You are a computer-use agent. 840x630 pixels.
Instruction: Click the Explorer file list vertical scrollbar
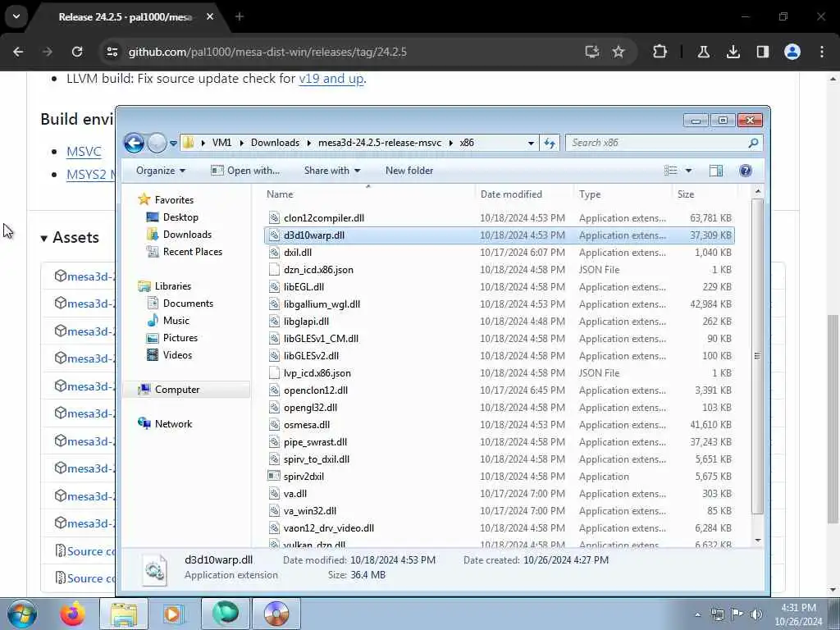point(757,356)
